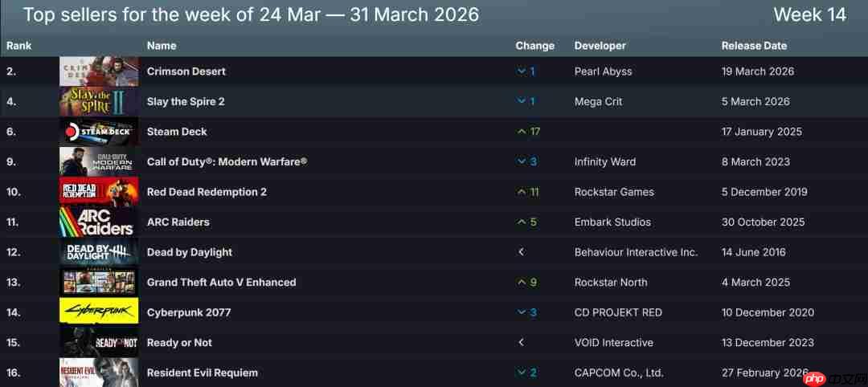This screenshot has height=387, width=868.
Task: Sort by the Developer column header
Action: (x=600, y=46)
